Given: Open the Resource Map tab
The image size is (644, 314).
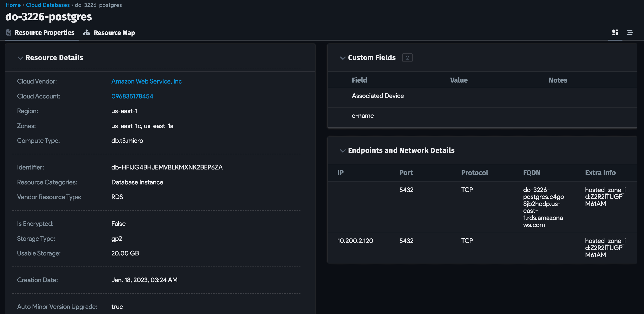Looking at the screenshot, I should (x=114, y=33).
